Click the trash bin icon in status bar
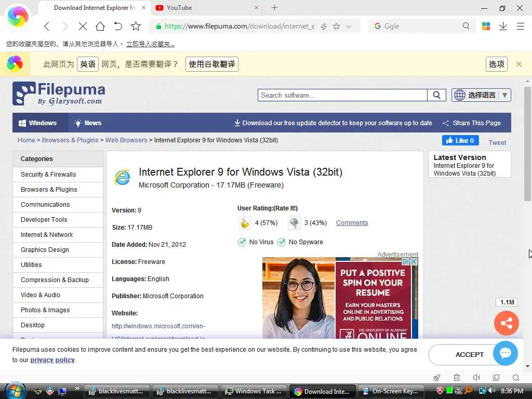The image size is (532, 399). (x=457, y=378)
